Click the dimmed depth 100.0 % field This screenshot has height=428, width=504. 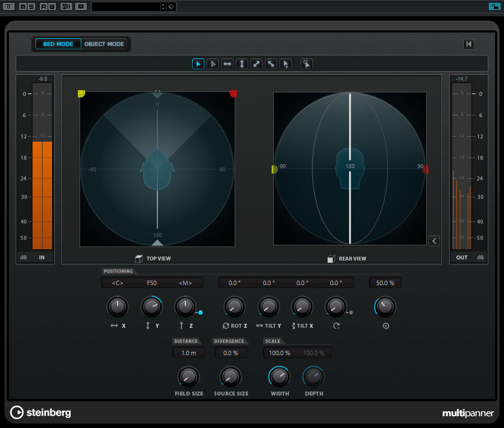(314, 353)
